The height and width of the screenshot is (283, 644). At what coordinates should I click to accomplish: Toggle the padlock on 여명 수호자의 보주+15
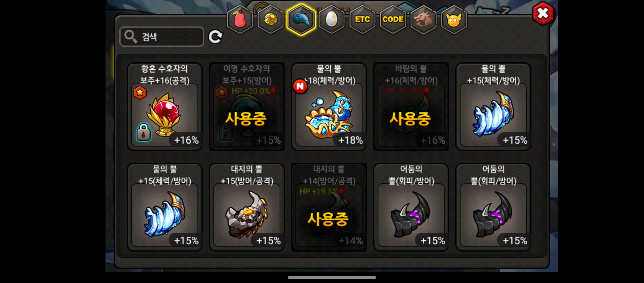(226, 132)
